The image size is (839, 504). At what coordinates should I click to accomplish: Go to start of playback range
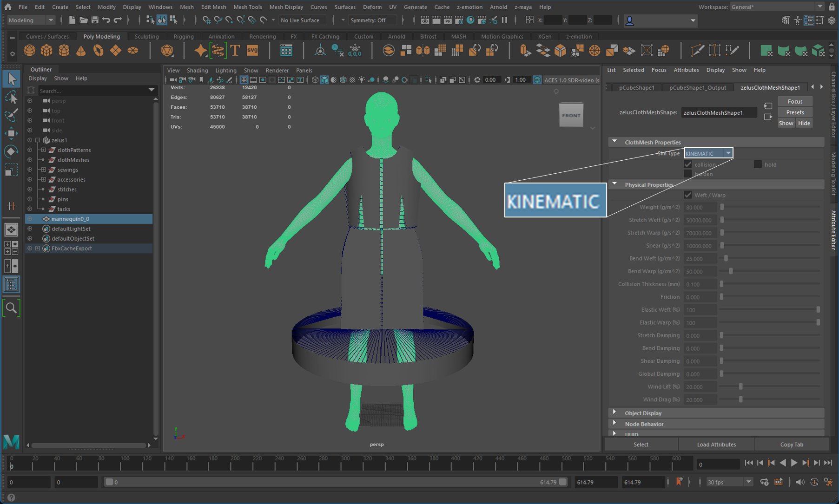pos(748,463)
